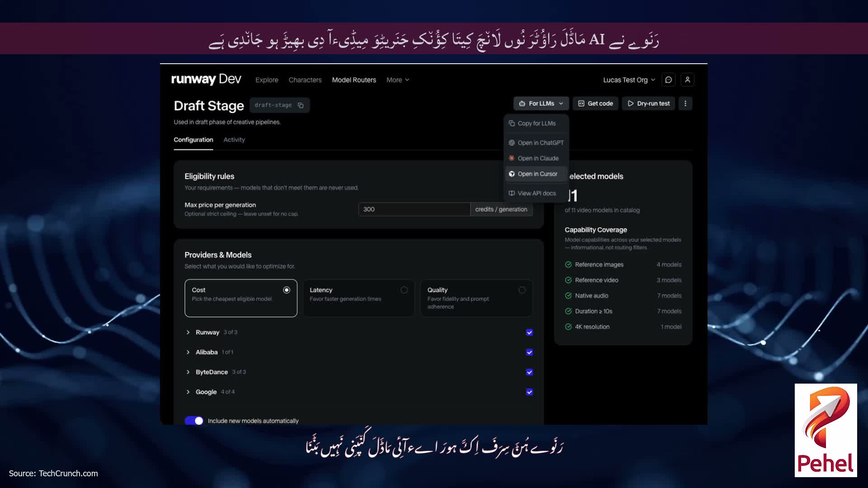868x488 pixels.
Task: Open the Lucas Test Org switcher
Action: point(629,80)
